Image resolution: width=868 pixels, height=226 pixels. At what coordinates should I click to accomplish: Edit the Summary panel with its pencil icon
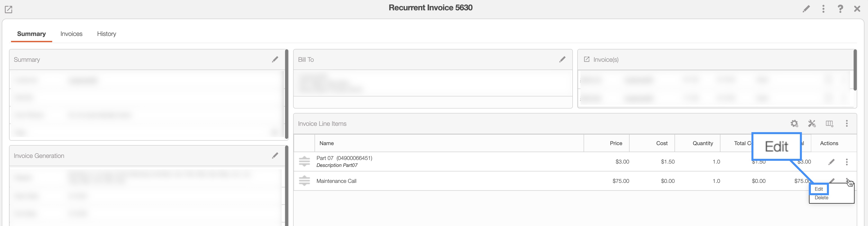click(x=275, y=60)
